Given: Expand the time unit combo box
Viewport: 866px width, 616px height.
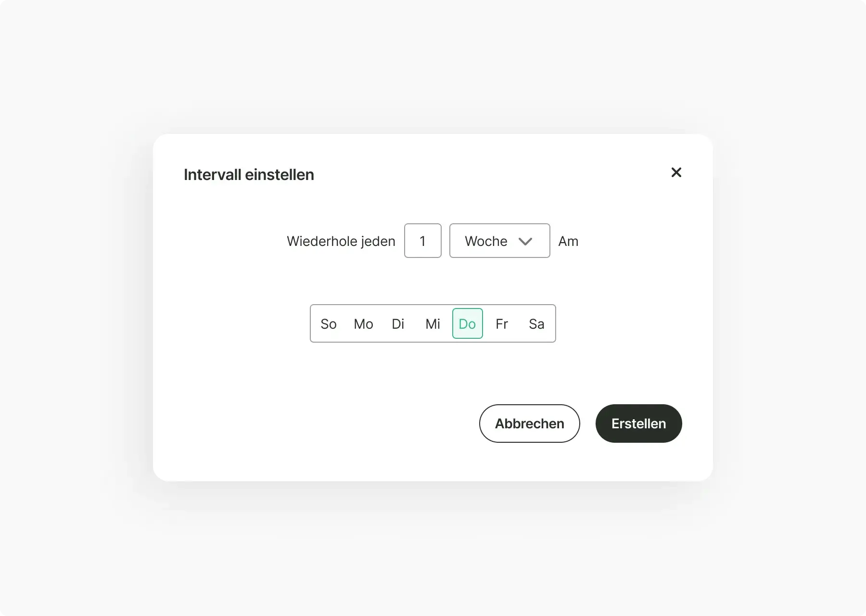Looking at the screenshot, I should [499, 241].
